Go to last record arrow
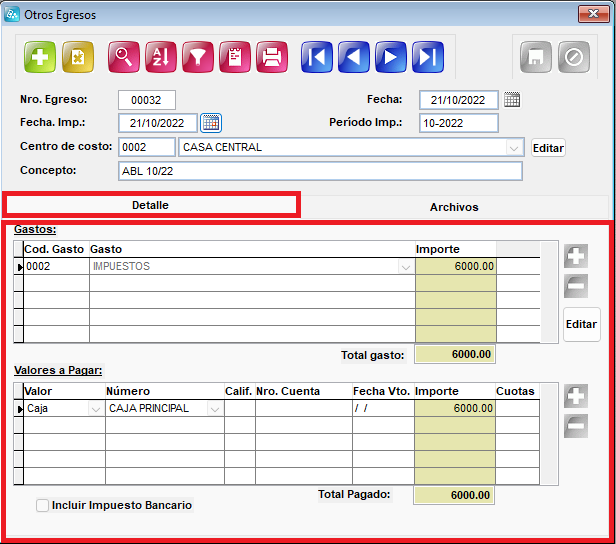 pyautogui.click(x=428, y=57)
